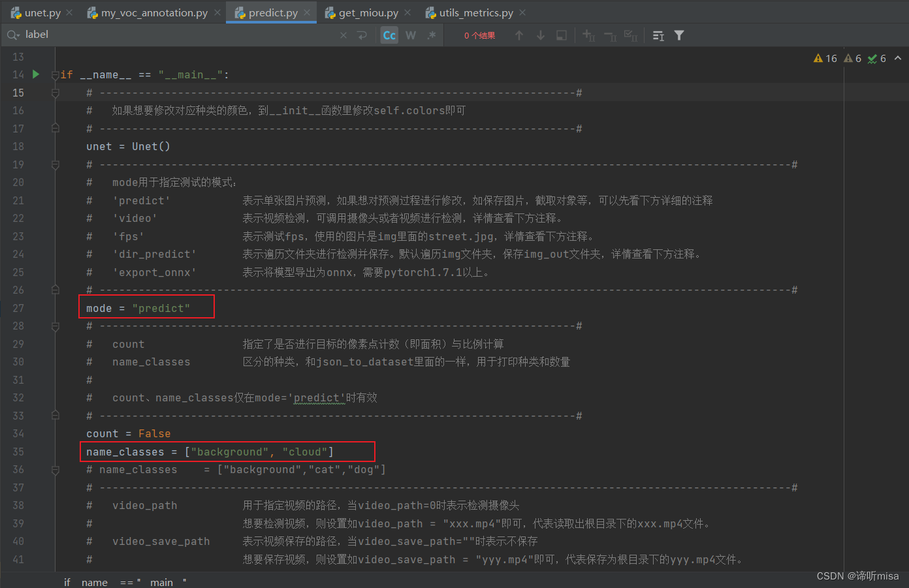Screen dimensions: 909x588
Task: Remove occurrence from selection with minus icon
Action: point(609,35)
